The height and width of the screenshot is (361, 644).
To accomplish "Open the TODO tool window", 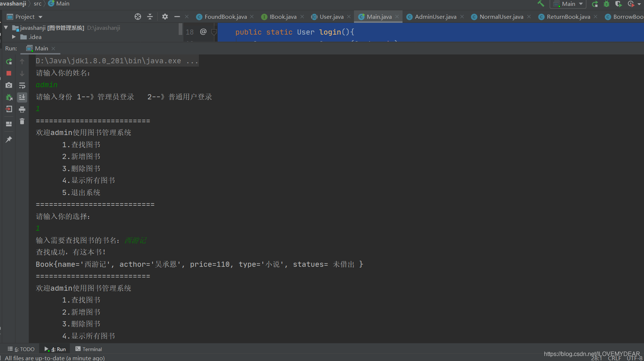I will (21, 349).
